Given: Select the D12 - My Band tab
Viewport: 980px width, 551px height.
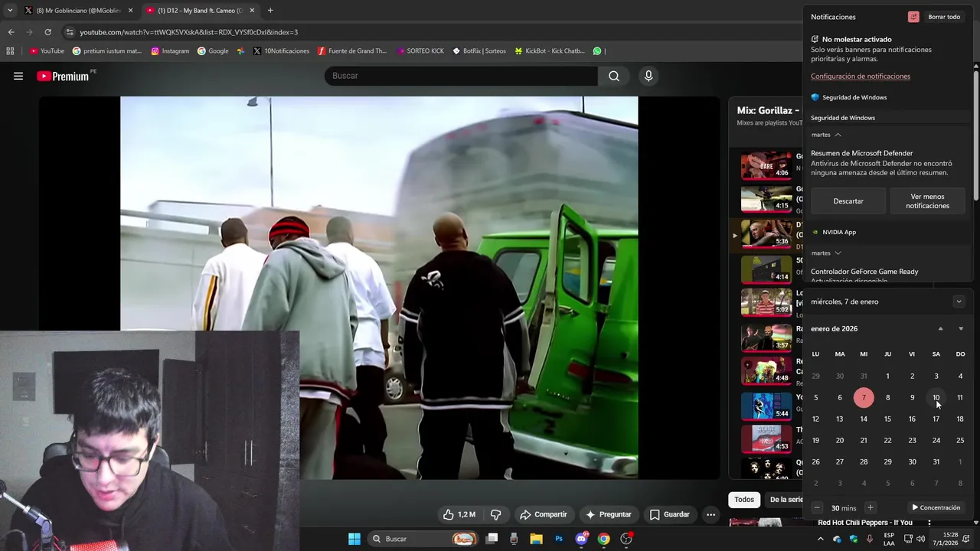Looking at the screenshot, I should (200, 11).
